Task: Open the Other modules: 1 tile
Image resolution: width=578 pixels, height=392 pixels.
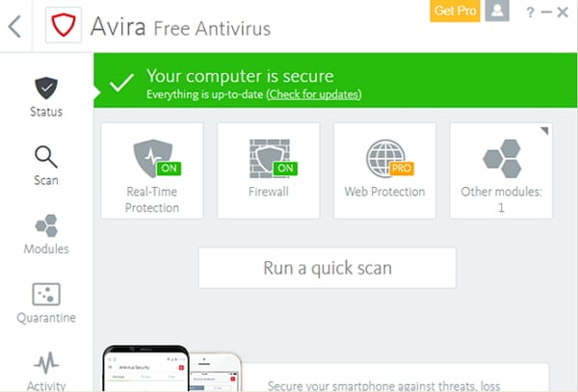Action: click(x=501, y=170)
